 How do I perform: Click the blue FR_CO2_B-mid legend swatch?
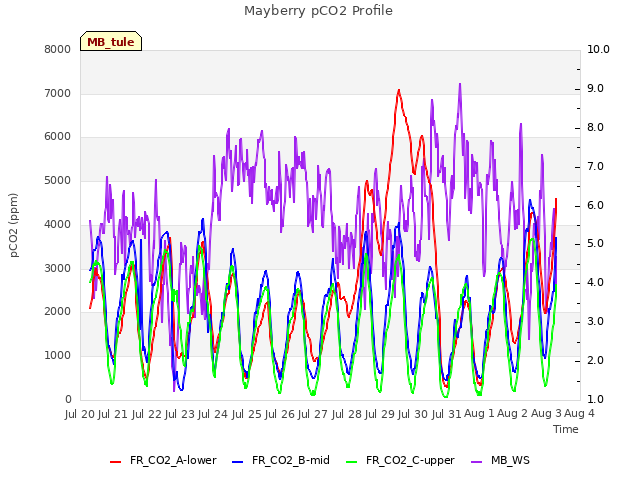pyautogui.click(x=238, y=462)
